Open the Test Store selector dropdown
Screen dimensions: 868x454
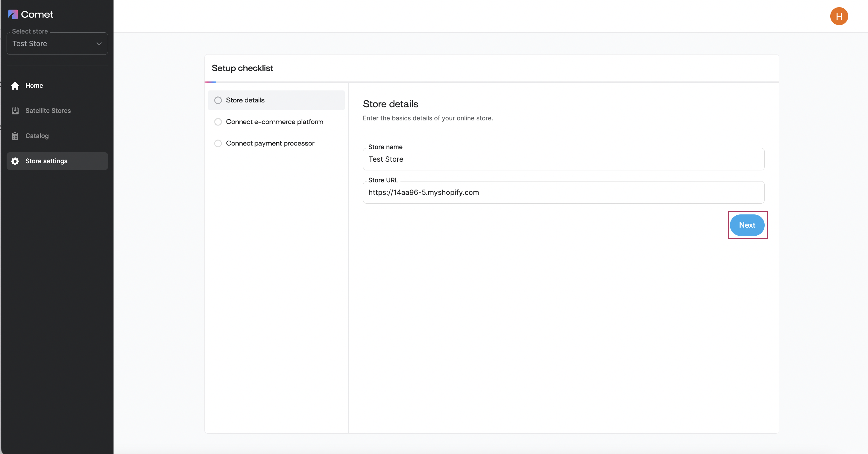coord(57,43)
